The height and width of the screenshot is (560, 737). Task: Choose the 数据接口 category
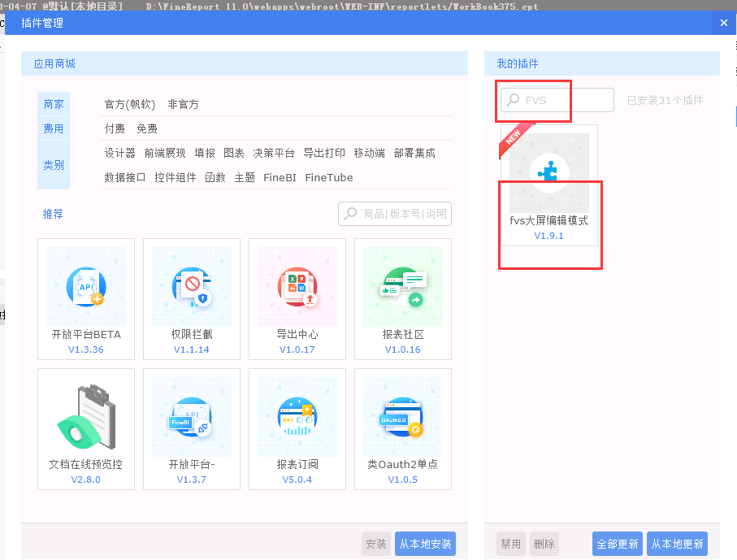point(125,177)
